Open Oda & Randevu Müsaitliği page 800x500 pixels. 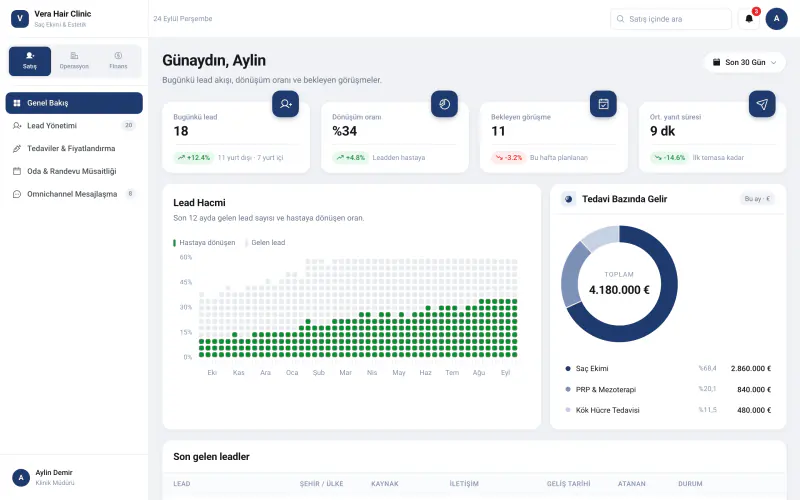pos(74,171)
